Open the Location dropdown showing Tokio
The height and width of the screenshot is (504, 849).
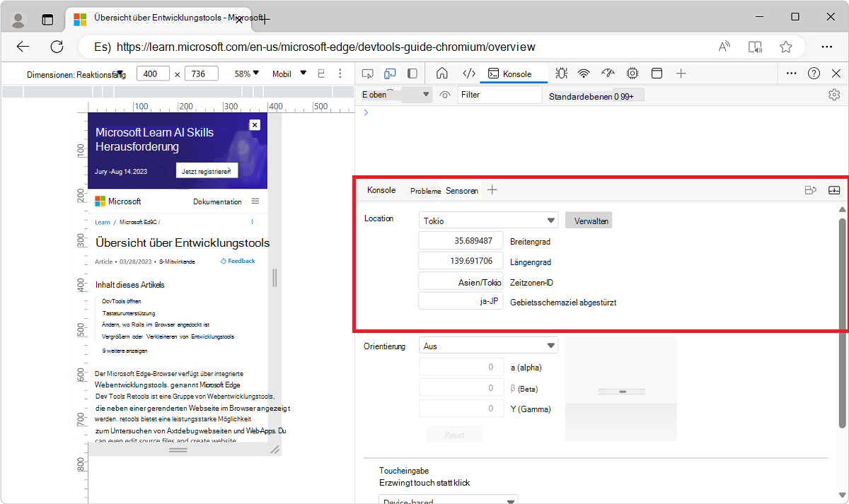click(488, 219)
